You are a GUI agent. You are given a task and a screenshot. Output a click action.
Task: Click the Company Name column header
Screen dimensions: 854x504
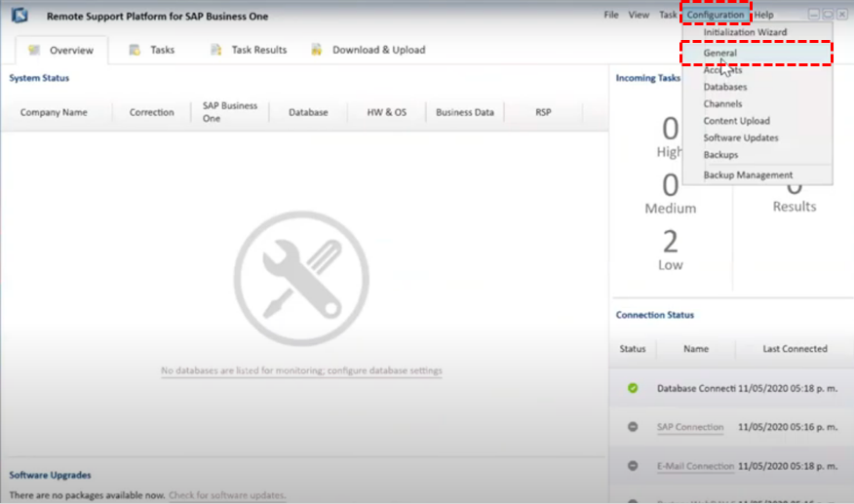(54, 112)
